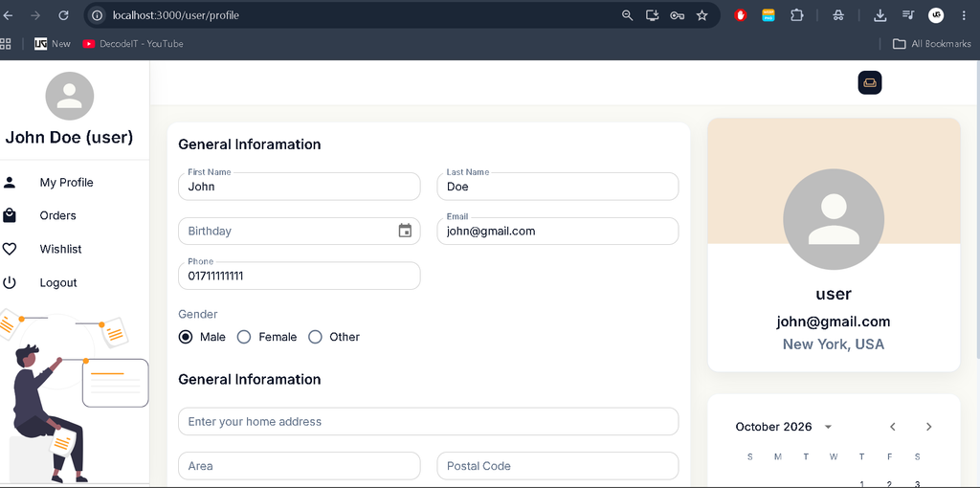Click the incognito-style spy icon
The image size is (980, 488).
point(838,15)
